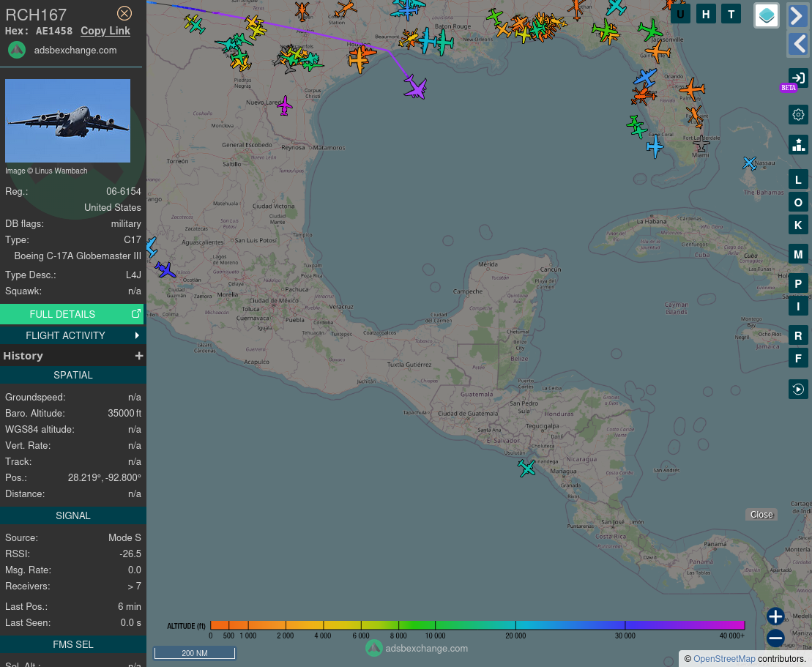The height and width of the screenshot is (667, 812).
Task: Click the BETA login arrow icon
Action: tap(798, 78)
